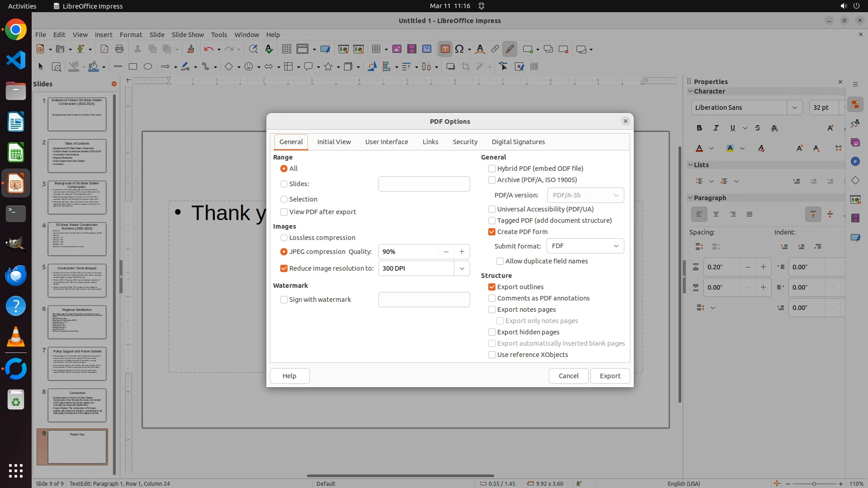Open Thunderbird from the dock
Viewport: 868px width, 488px height.
pos(16,276)
